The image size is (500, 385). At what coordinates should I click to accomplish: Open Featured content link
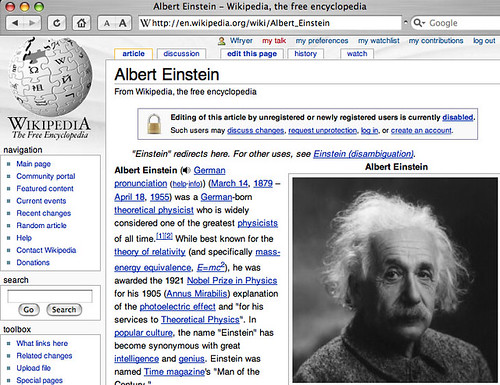[x=45, y=189]
